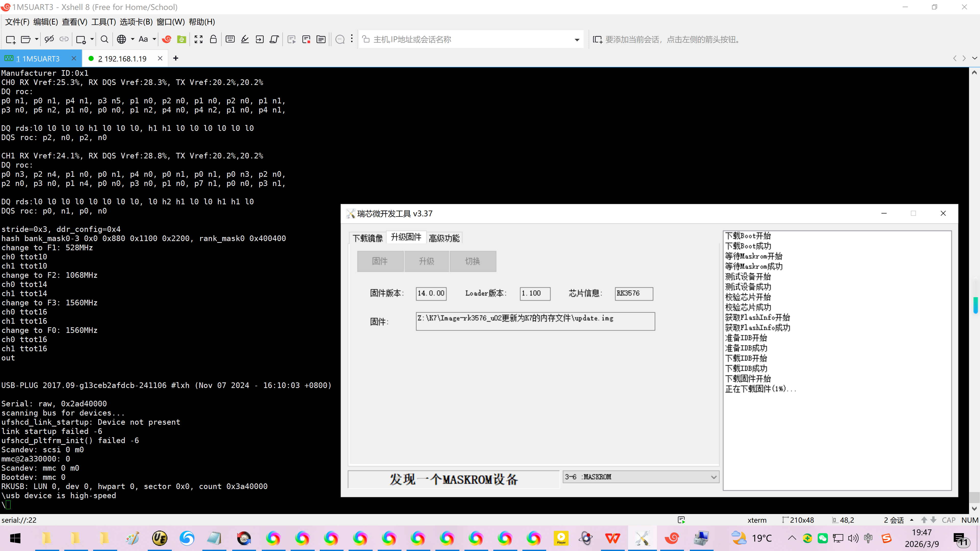Click the highlight pen toolbar icon
Screen dimensions: 980x551
tap(245, 39)
